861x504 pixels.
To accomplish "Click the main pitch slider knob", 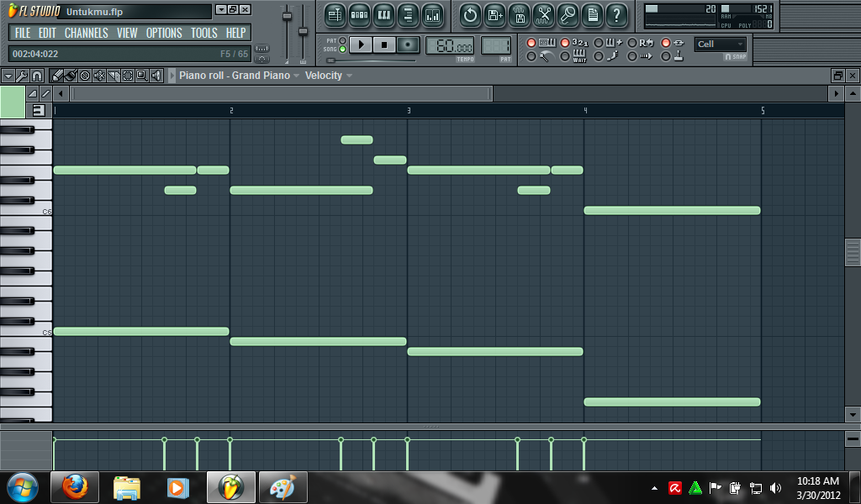I will tap(303, 31).
